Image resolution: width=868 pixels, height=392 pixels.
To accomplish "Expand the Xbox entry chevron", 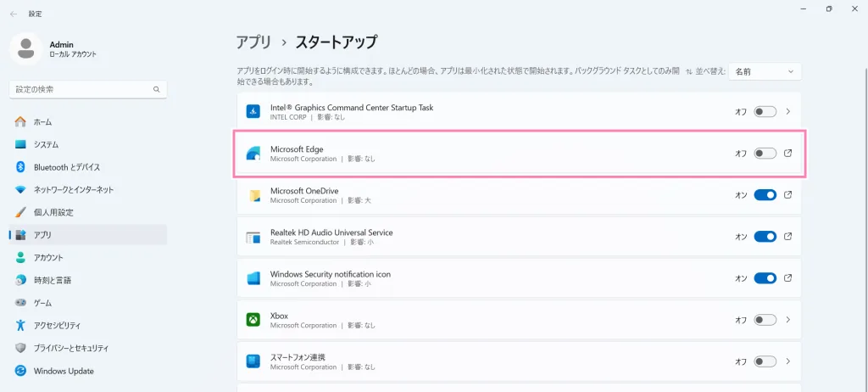I will [x=787, y=320].
